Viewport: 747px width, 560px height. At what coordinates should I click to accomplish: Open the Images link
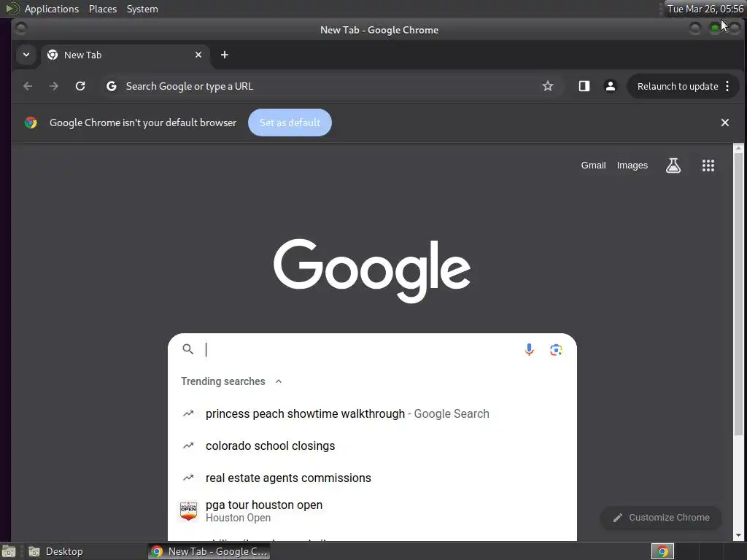click(632, 166)
